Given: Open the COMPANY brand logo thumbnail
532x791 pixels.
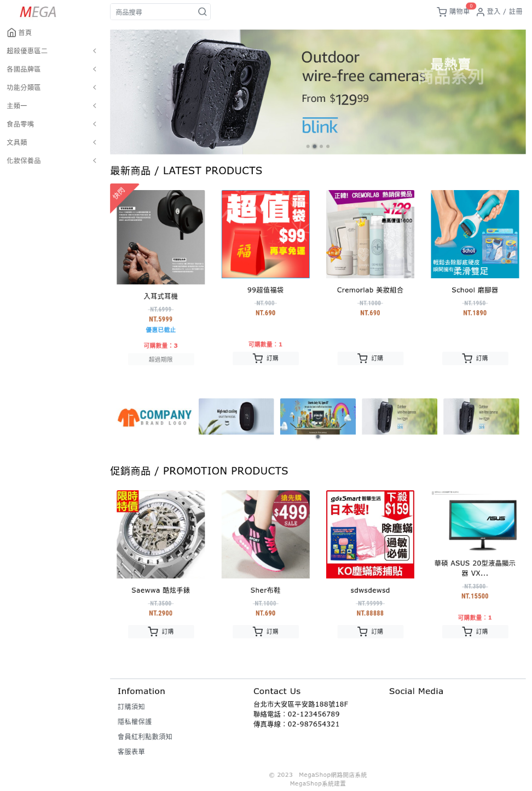Looking at the screenshot, I should [x=154, y=416].
